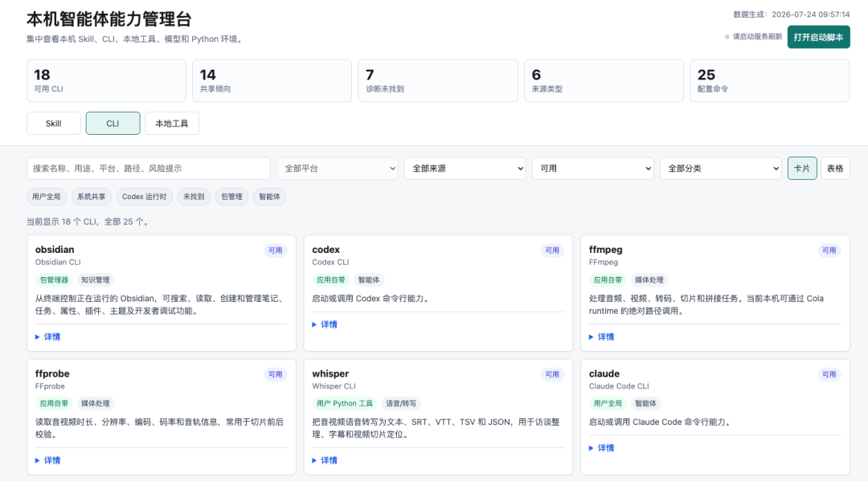The image size is (868, 481).
Task: Open the 打开启动脚本 button
Action: pos(818,37)
